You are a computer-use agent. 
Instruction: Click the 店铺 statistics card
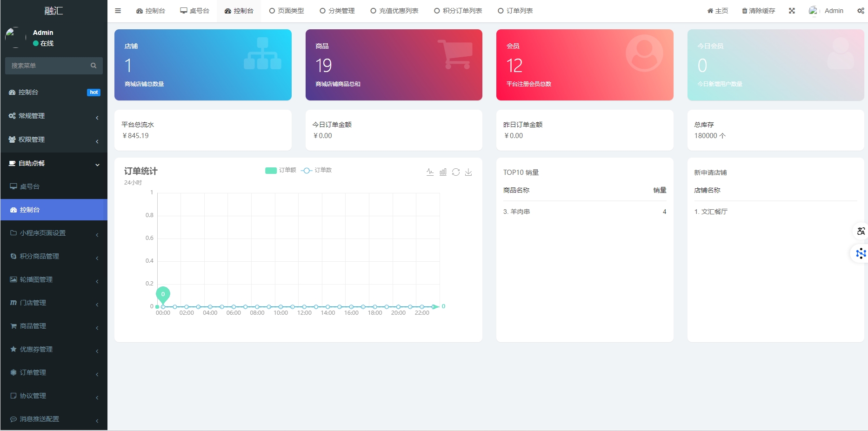(203, 65)
